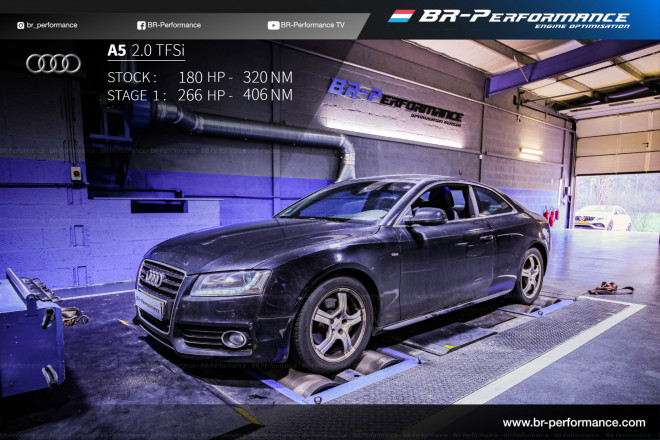Click the rear wheel of the Audi

pyautogui.click(x=530, y=275)
